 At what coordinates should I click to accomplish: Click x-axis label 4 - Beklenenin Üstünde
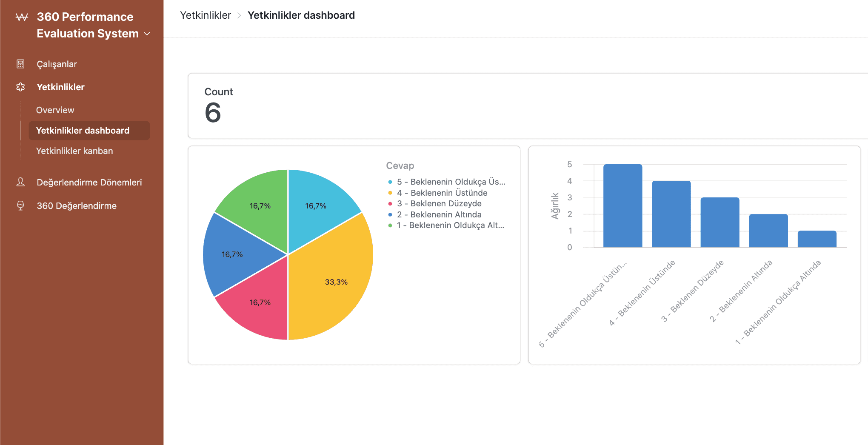(x=642, y=293)
